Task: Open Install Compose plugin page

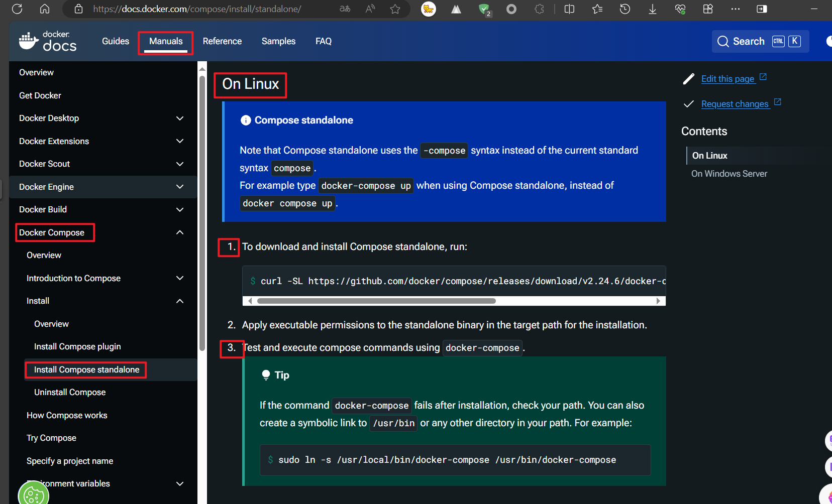Action: (77, 347)
